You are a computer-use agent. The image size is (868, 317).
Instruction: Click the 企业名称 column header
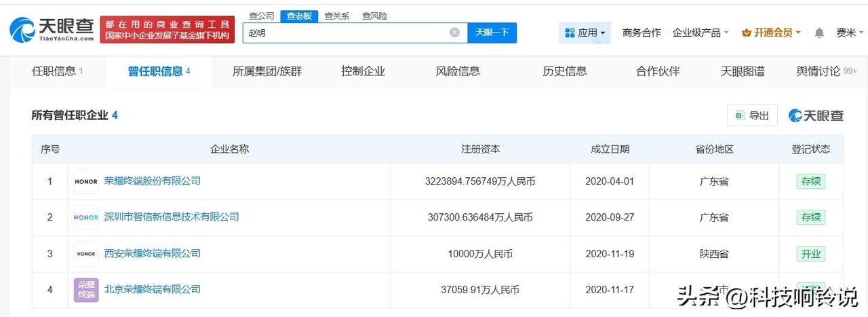tap(229, 149)
